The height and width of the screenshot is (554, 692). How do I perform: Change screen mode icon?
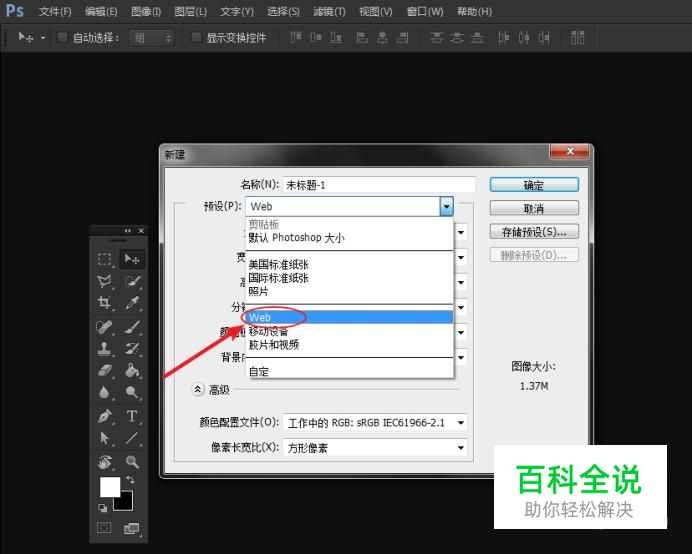pyautogui.click(x=132, y=528)
